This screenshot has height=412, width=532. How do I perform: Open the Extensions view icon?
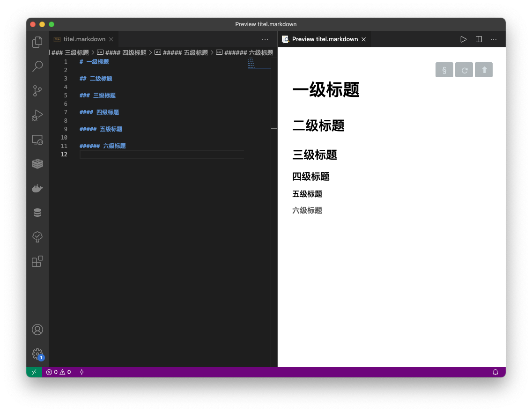click(37, 261)
